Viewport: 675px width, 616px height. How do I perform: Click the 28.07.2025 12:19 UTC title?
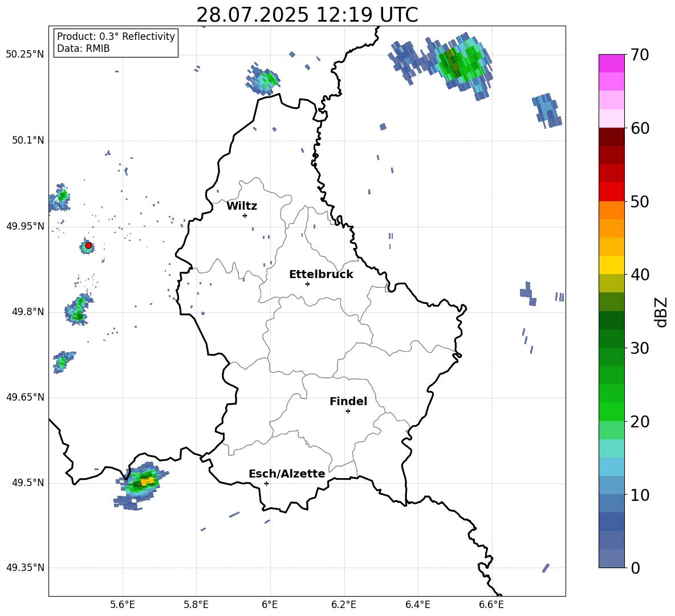coord(307,15)
